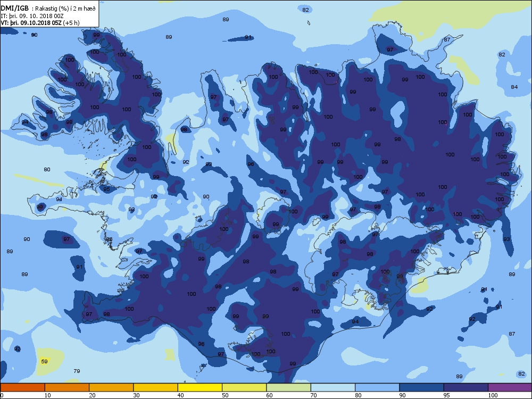The image size is (532, 399).
Task: Pick the 20–30 legend color swatch
Action: pyautogui.click(x=111, y=387)
